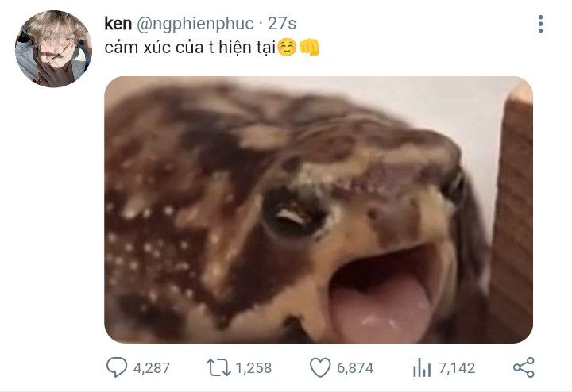This screenshot has height=392, width=572.
Task: Click the 1,258 retweets count
Action: pos(253,368)
